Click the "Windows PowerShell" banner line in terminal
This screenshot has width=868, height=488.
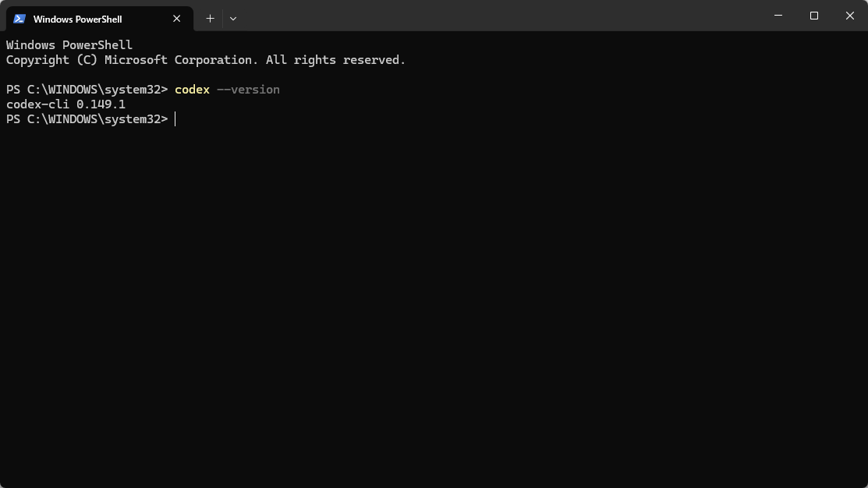69,45
